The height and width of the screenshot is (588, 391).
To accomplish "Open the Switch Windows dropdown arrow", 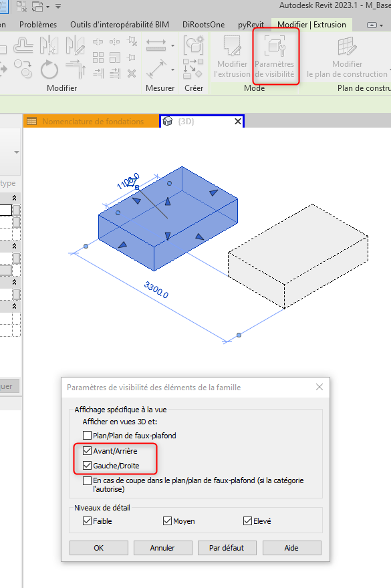I will point(47,7).
